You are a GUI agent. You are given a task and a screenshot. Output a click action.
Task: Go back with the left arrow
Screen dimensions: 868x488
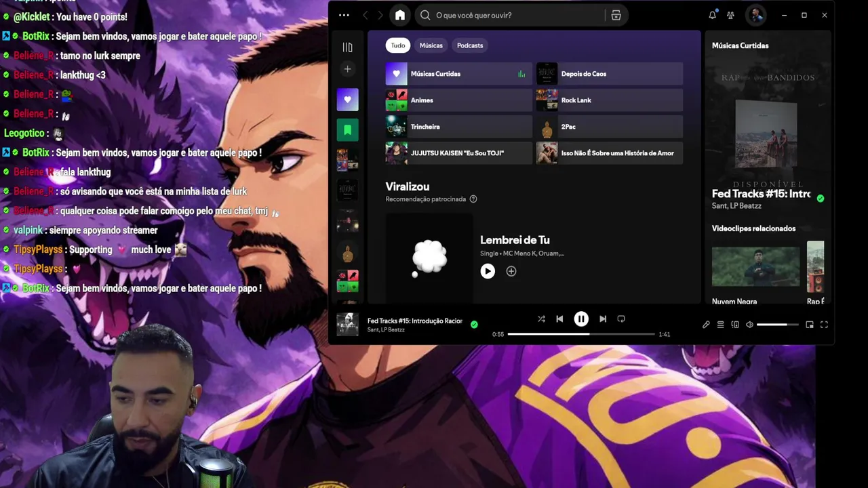(366, 15)
